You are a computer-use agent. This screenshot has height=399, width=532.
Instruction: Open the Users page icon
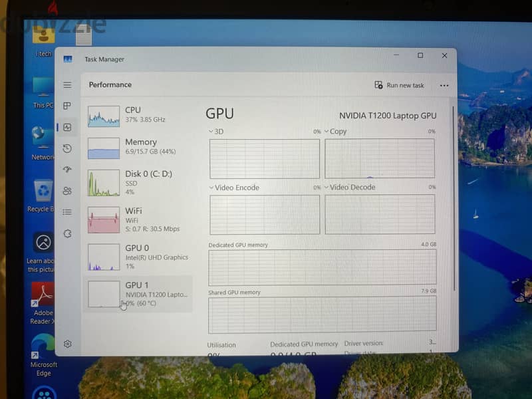67,191
